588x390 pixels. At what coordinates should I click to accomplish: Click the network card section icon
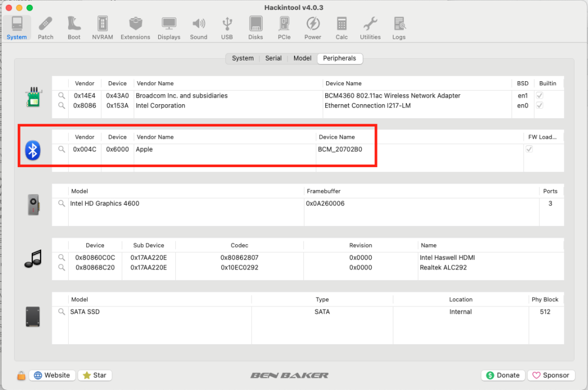click(x=34, y=96)
